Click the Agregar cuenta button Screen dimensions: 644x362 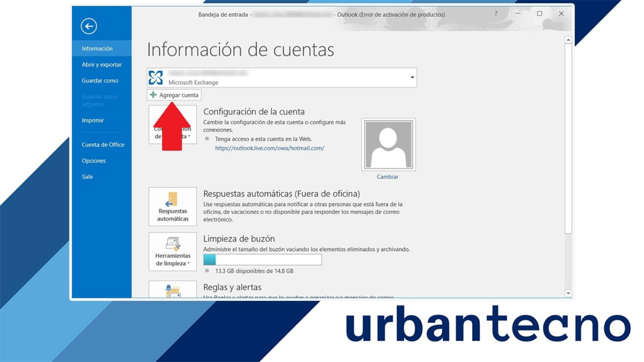click(x=174, y=95)
